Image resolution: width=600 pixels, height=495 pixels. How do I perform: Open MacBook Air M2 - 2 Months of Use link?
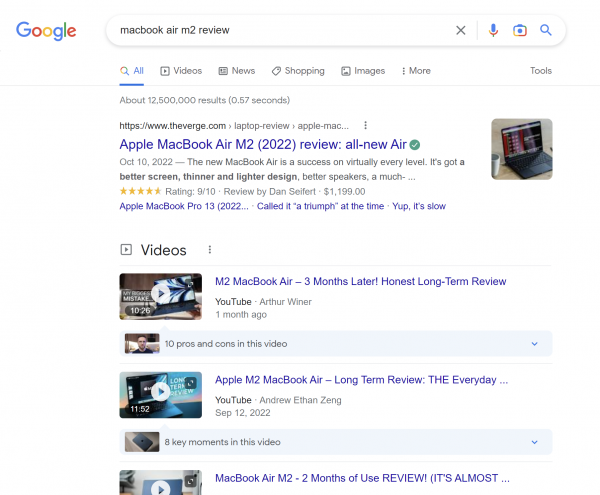tap(362, 478)
